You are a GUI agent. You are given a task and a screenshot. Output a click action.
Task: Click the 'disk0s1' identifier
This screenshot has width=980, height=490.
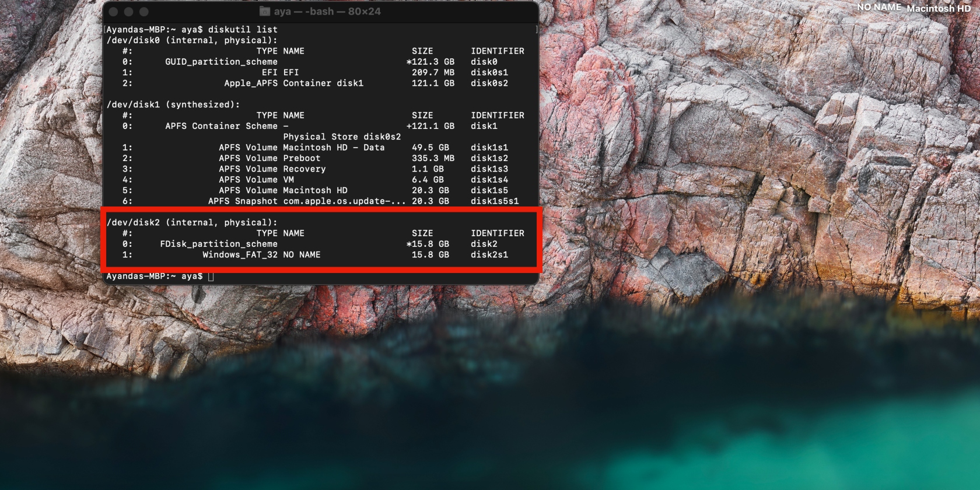489,72
